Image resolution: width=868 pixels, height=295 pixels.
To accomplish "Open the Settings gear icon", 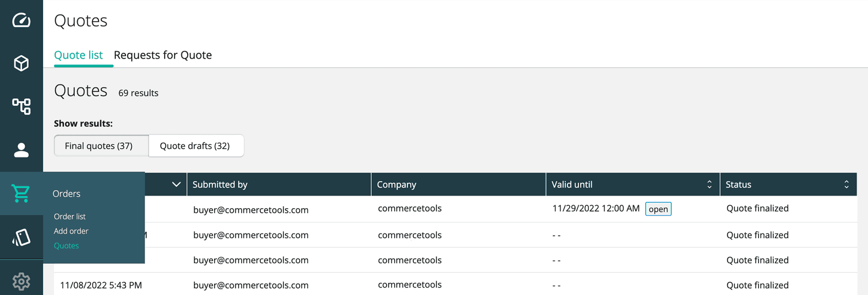I will pos(21,281).
